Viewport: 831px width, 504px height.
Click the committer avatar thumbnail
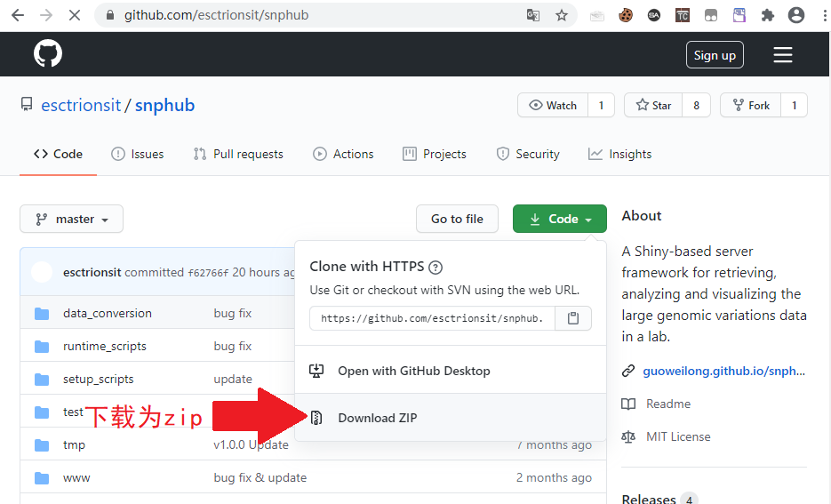coord(42,272)
